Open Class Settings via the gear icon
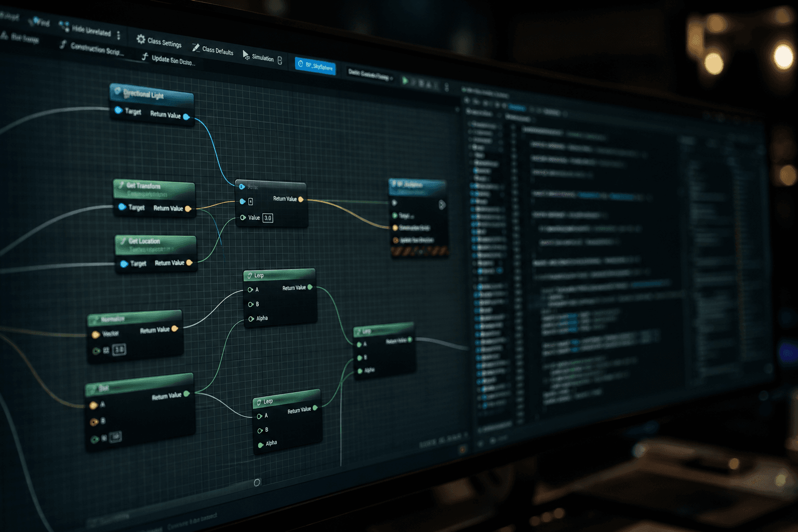The image size is (798, 532). pyautogui.click(x=141, y=39)
